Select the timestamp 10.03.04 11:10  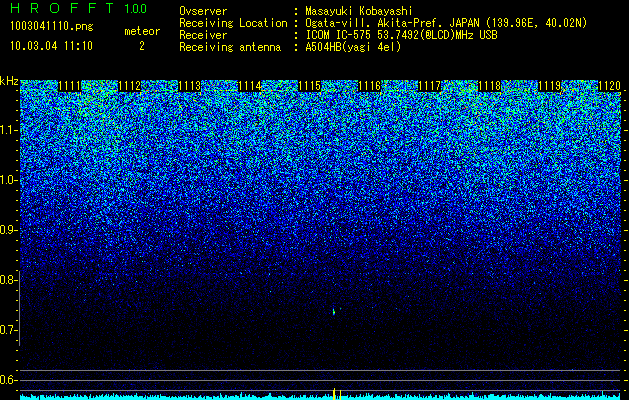(x=51, y=46)
